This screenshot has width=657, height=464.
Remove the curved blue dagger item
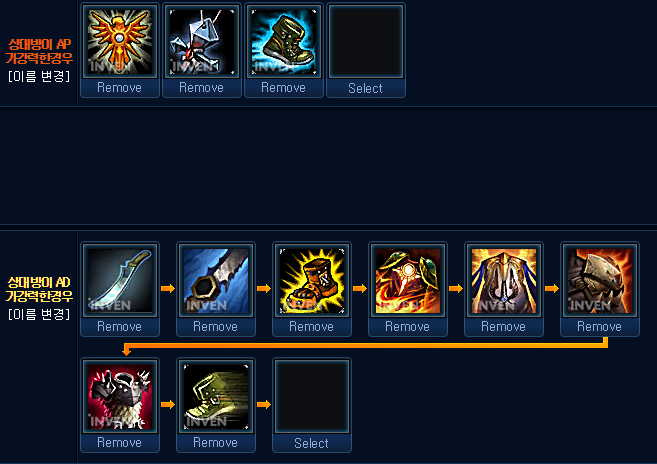[119, 327]
